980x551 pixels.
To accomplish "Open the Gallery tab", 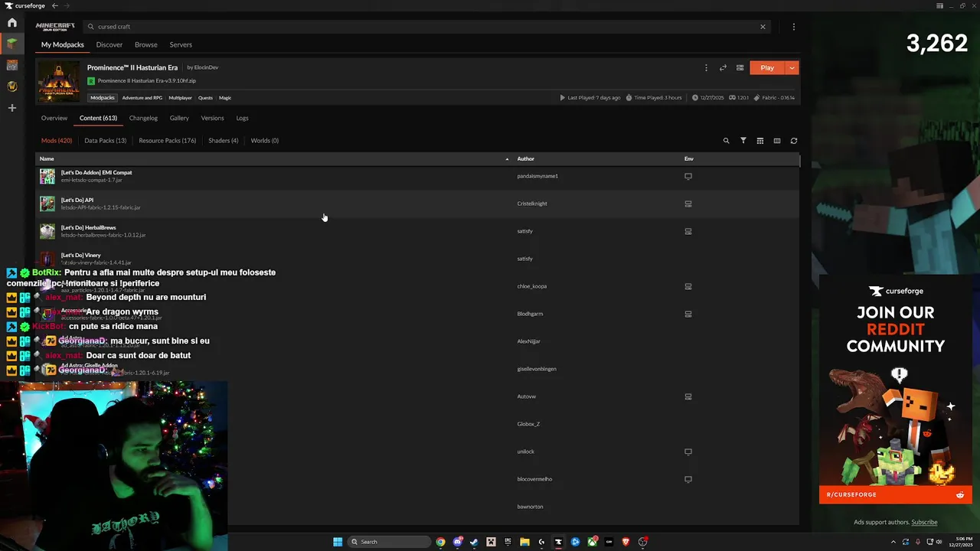I will tap(179, 118).
